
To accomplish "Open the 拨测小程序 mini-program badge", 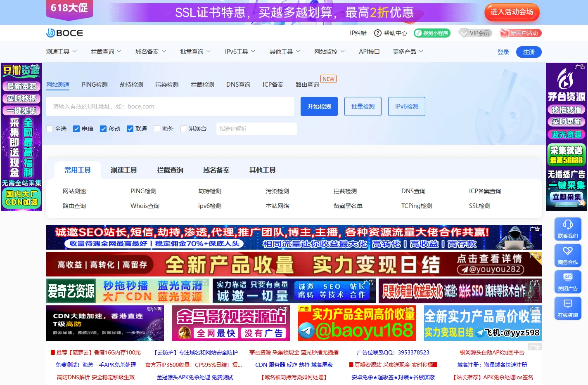I will (432, 33).
